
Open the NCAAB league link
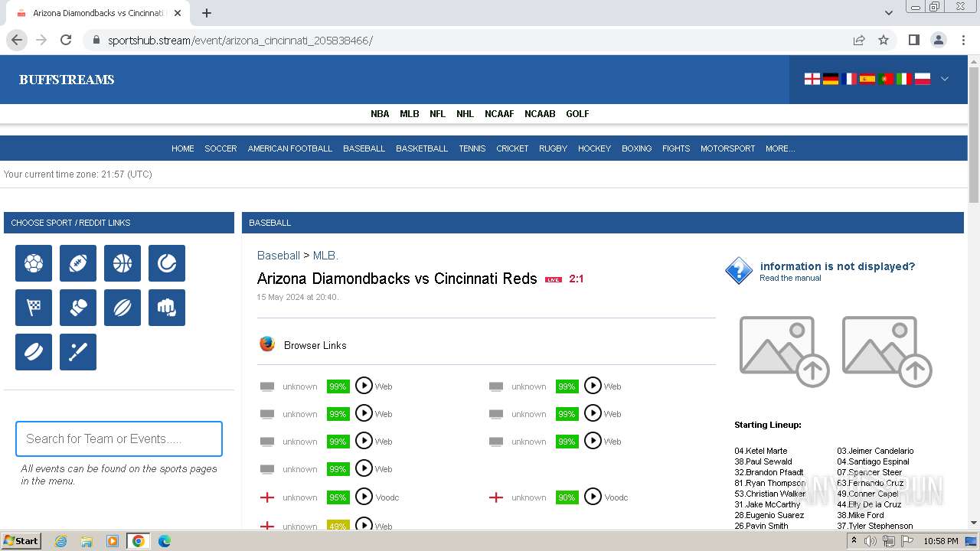click(x=540, y=113)
